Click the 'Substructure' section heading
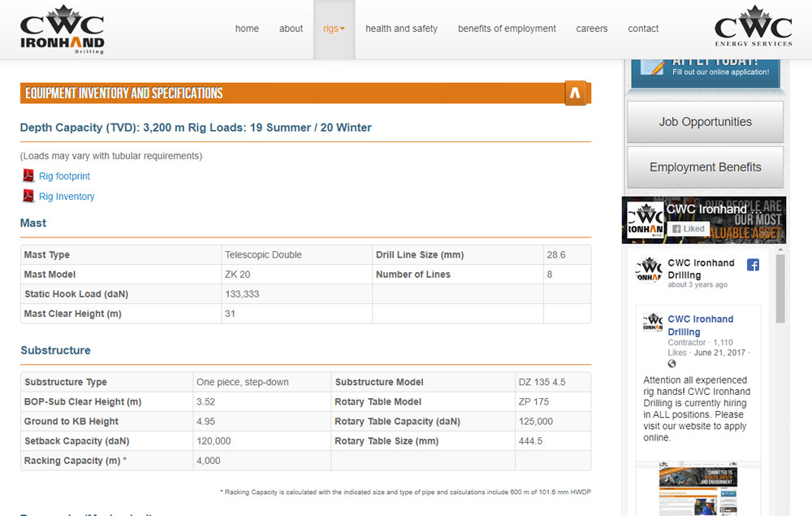 55,351
